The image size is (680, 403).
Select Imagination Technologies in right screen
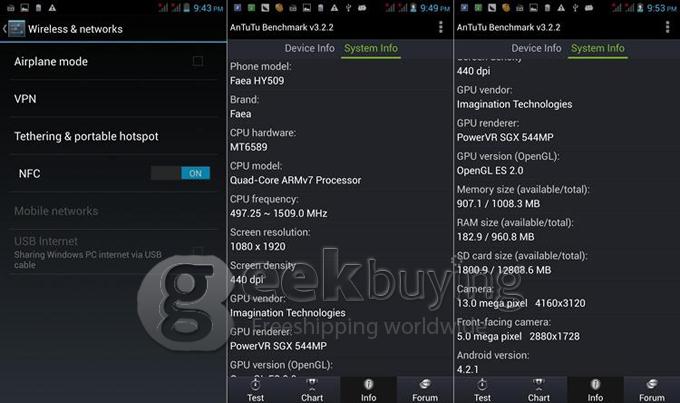click(514, 104)
